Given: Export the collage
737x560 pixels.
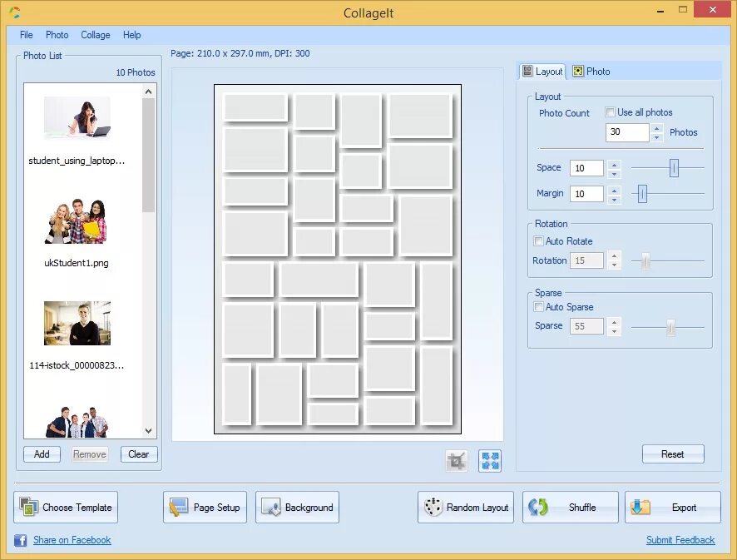Looking at the screenshot, I should [673, 508].
